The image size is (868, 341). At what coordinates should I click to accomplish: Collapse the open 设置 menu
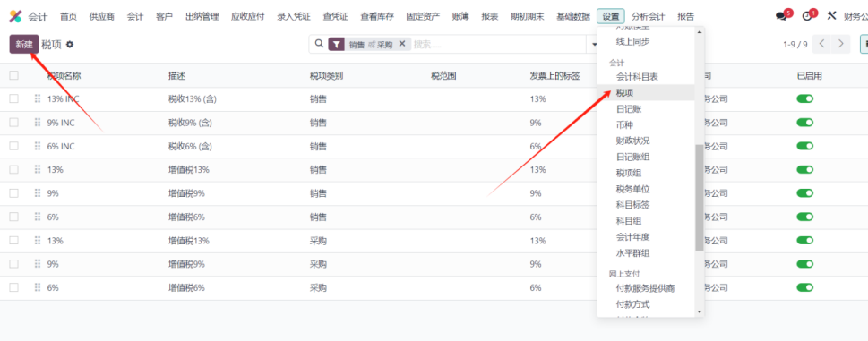(611, 17)
